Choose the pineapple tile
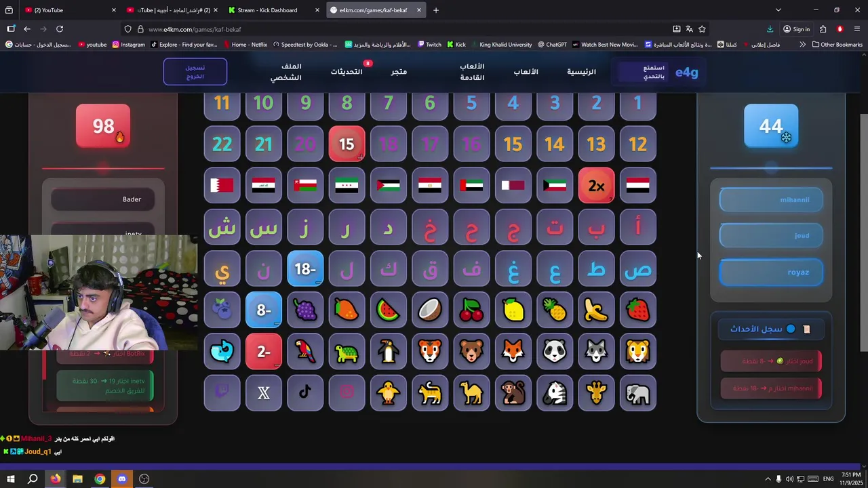The width and height of the screenshot is (868, 488). [x=555, y=310]
